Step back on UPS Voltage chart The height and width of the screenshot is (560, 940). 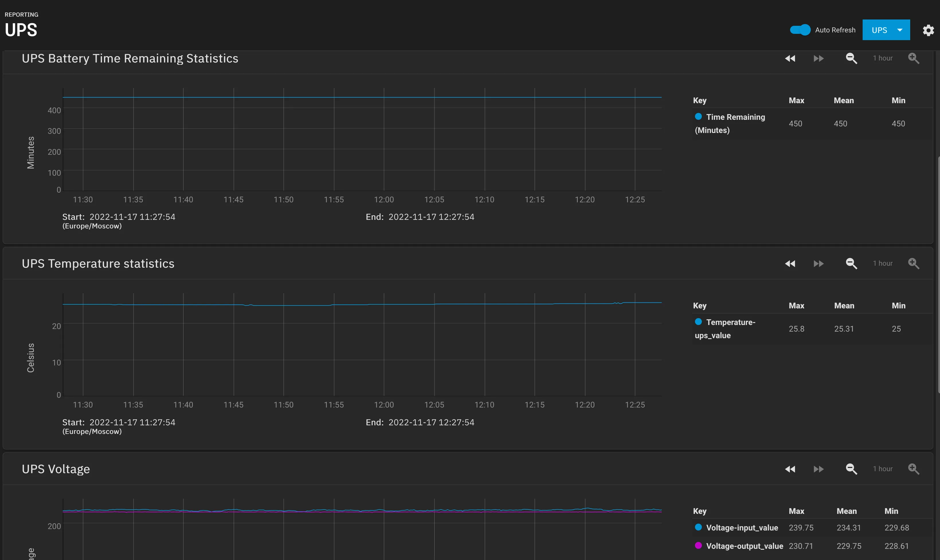[790, 469]
